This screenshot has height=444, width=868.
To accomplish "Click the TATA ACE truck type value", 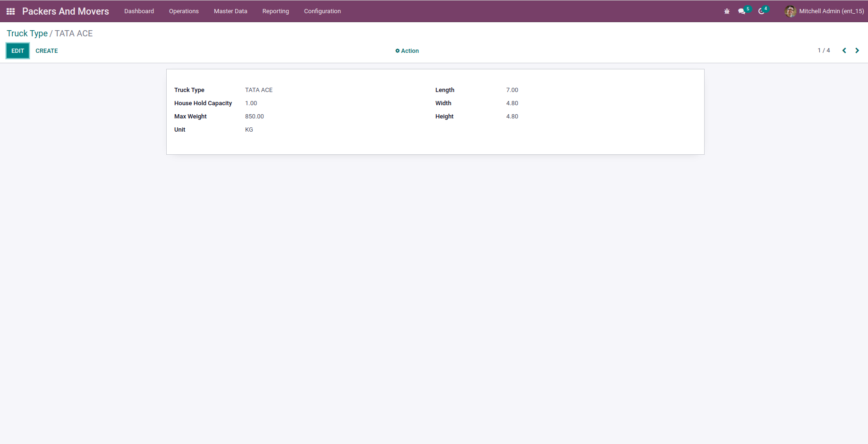I will coord(259,90).
